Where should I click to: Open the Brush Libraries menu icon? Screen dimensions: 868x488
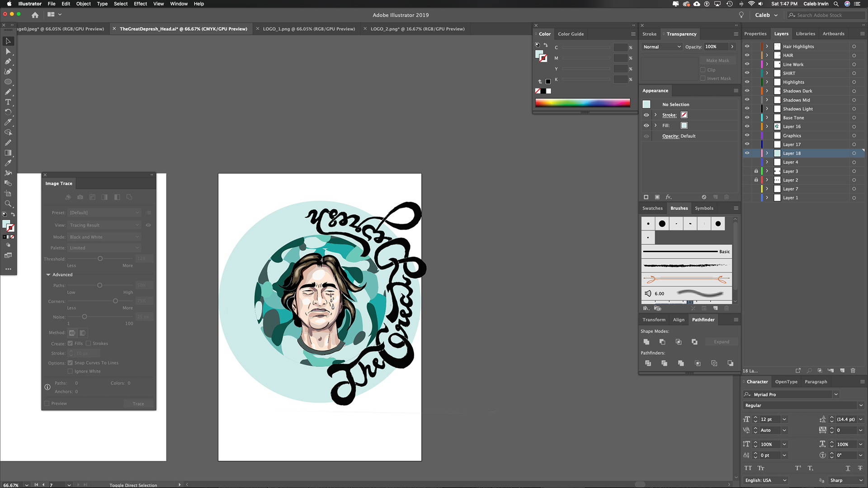point(646,308)
